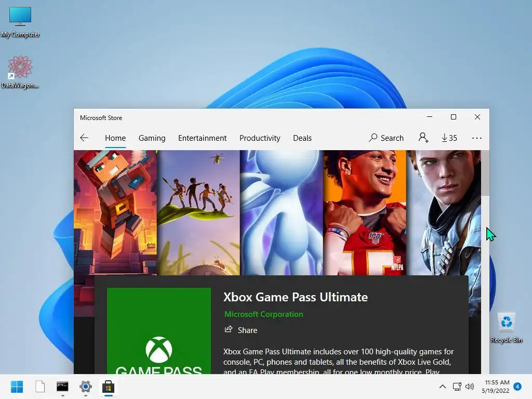Open the notification center badge 4
Screen dimensions: 532x399
pos(517,387)
